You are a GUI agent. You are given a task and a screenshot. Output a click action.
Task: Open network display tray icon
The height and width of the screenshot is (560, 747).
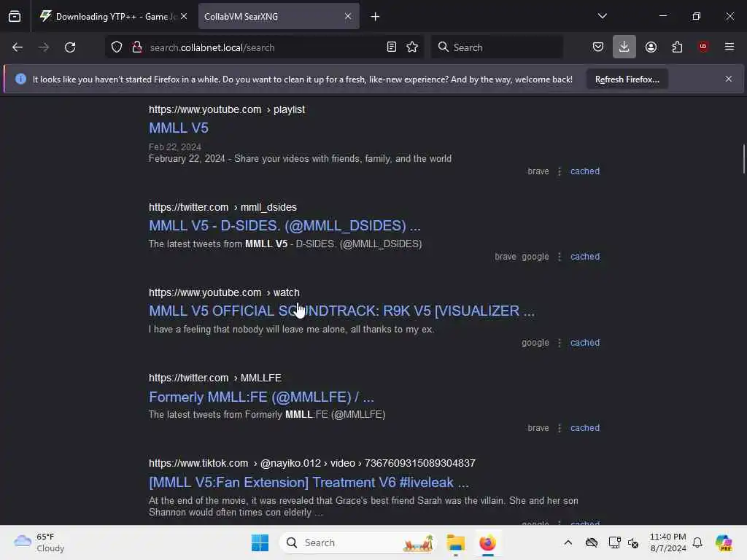pos(614,542)
